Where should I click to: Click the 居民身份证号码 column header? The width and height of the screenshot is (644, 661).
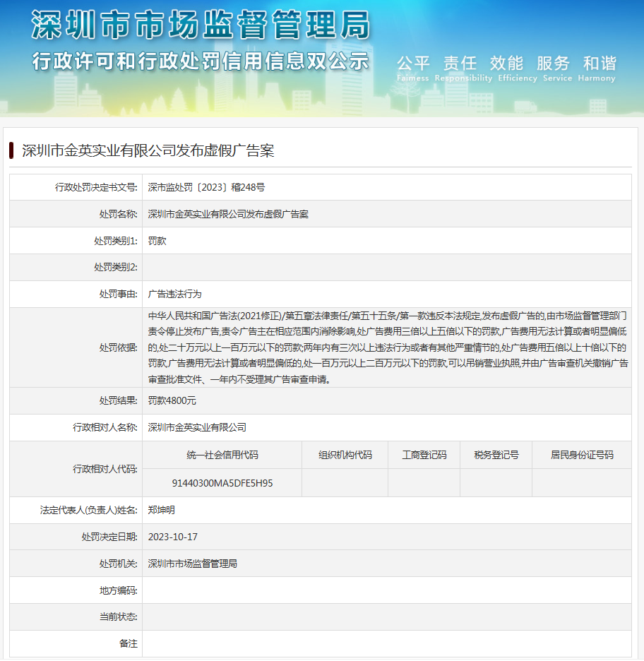tap(582, 455)
